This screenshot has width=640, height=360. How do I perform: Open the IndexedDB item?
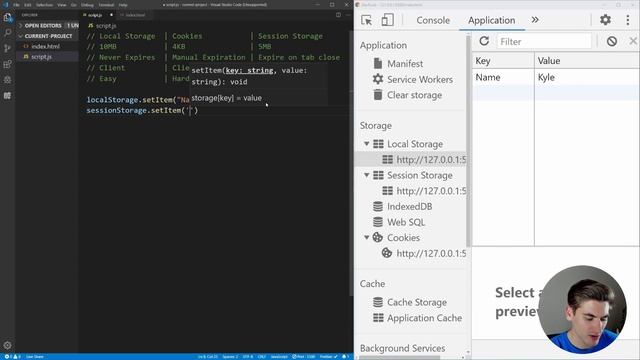point(409,206)
